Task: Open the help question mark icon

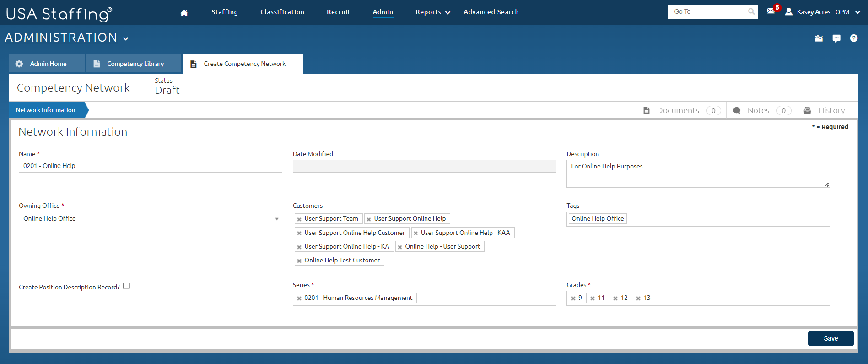Action: coord(854,38)
